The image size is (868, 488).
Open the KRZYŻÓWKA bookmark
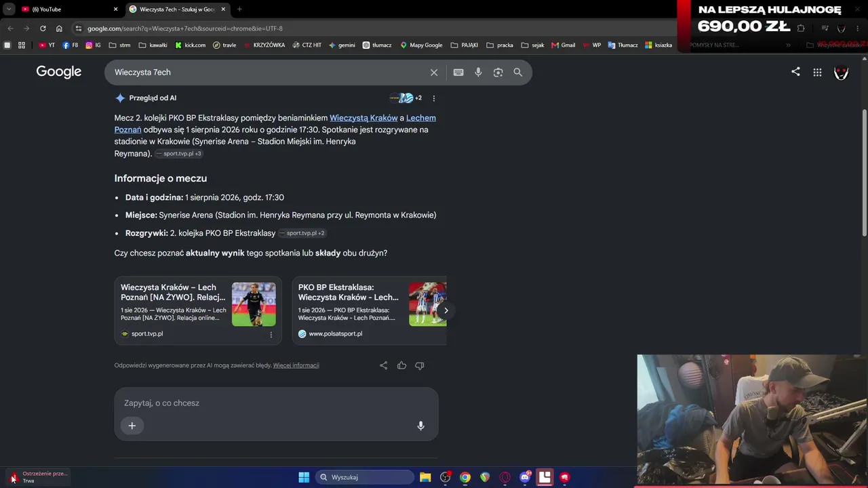[x=264, y=45]
